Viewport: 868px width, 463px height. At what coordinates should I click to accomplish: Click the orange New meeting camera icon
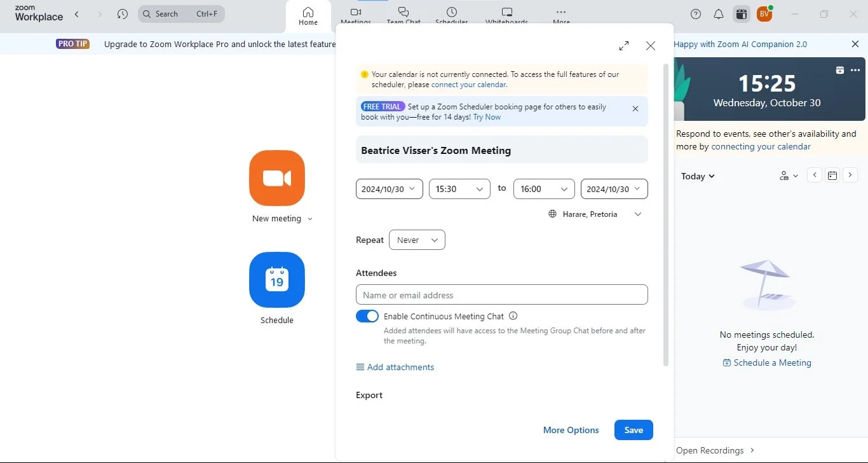pyautogui.click(x=277, y=178)
